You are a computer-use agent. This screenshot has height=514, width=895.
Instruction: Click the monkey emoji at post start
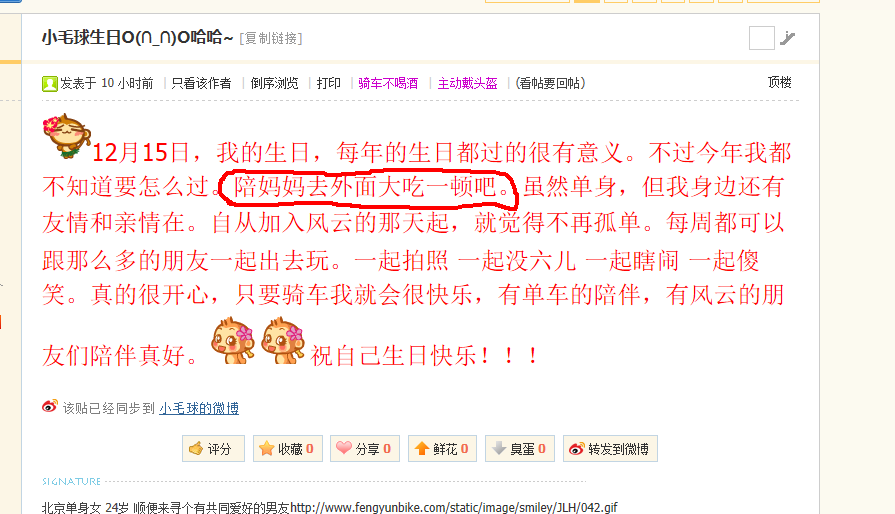[67, 136]
